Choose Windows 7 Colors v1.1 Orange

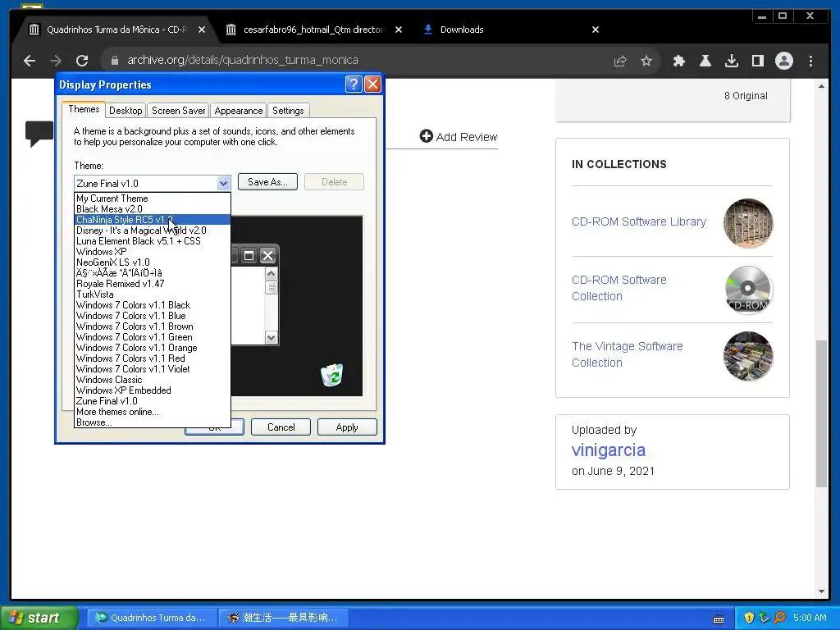click(152, 348)
